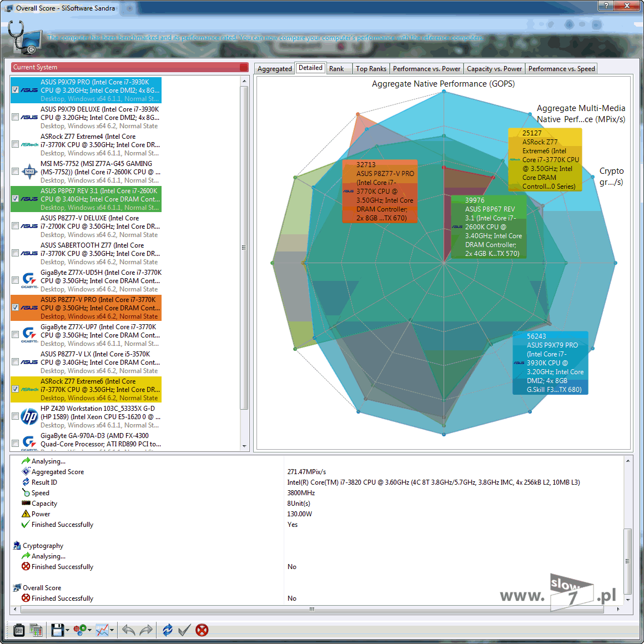This screenshot has width=644, height=644.
Task: Click the ASUS logo in SABERTOOTH Z77 row
Action: click(29, 253)
